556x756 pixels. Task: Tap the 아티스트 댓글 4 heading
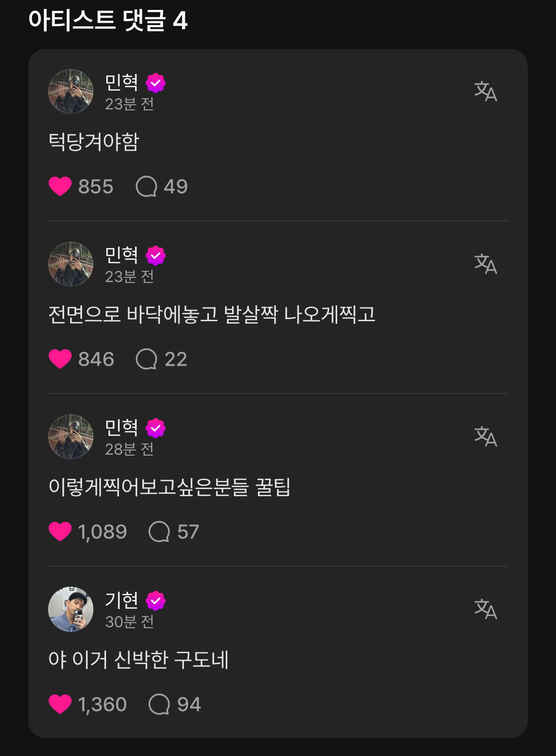[x=108, y=21]
